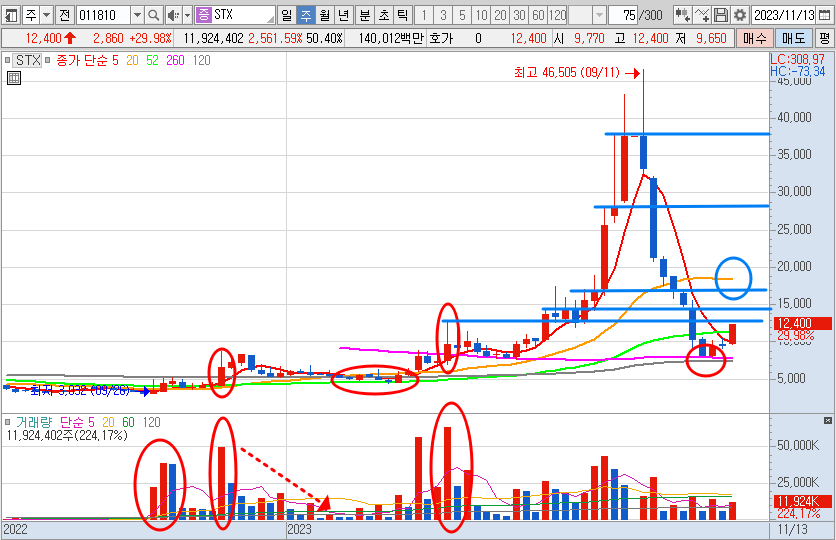Close the volume panel with x icon
Image resolution: width=836 pixels, height=540 pixels.
(x=827, y=421)
